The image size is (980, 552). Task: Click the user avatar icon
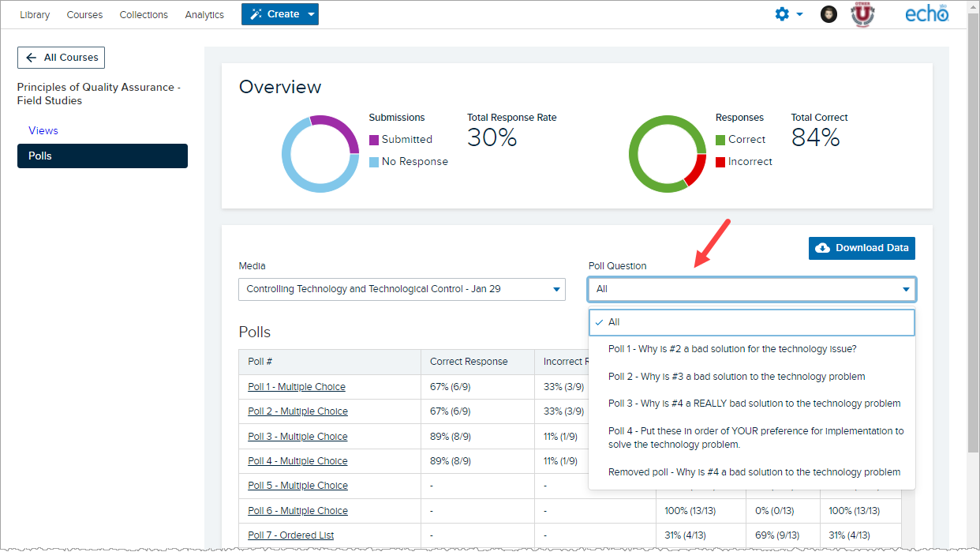coord(829,14)
